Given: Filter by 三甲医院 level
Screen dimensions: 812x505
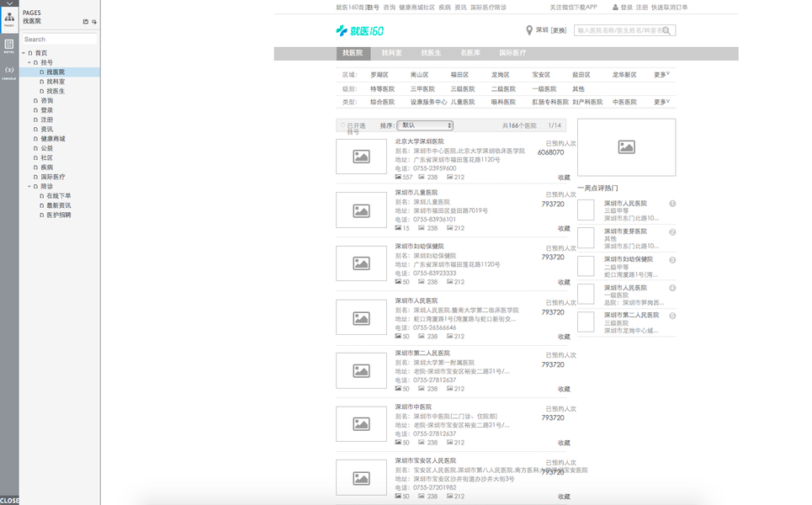Looking at the screenshot, I should pos(422,89).
